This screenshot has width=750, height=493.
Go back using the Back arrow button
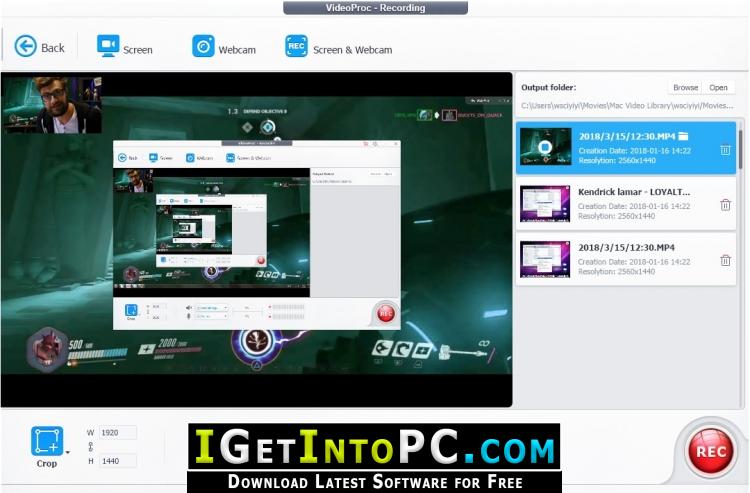point(39,47)
